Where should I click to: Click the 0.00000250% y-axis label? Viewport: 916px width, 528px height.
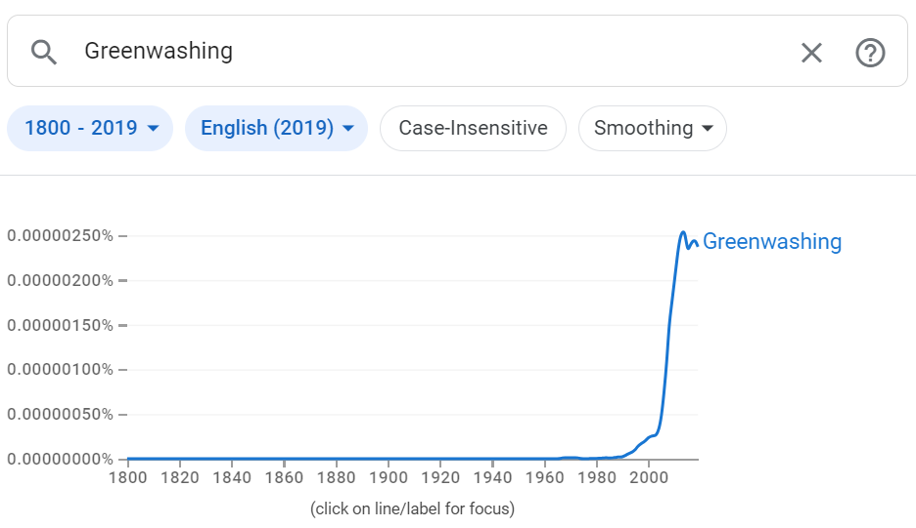point(60,236)
